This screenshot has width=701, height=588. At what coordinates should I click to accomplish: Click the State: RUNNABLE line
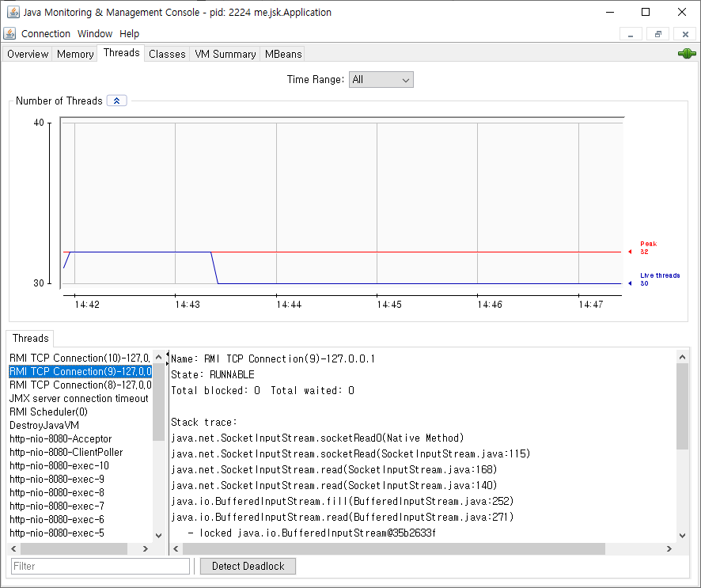pyautogui.click(x=213, y=374)
